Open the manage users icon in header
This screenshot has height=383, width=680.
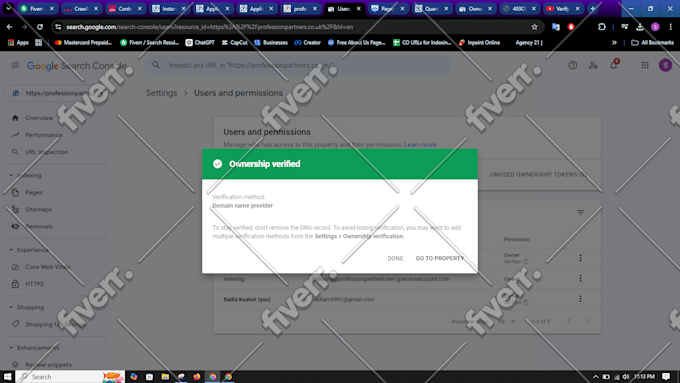point(593,65)
